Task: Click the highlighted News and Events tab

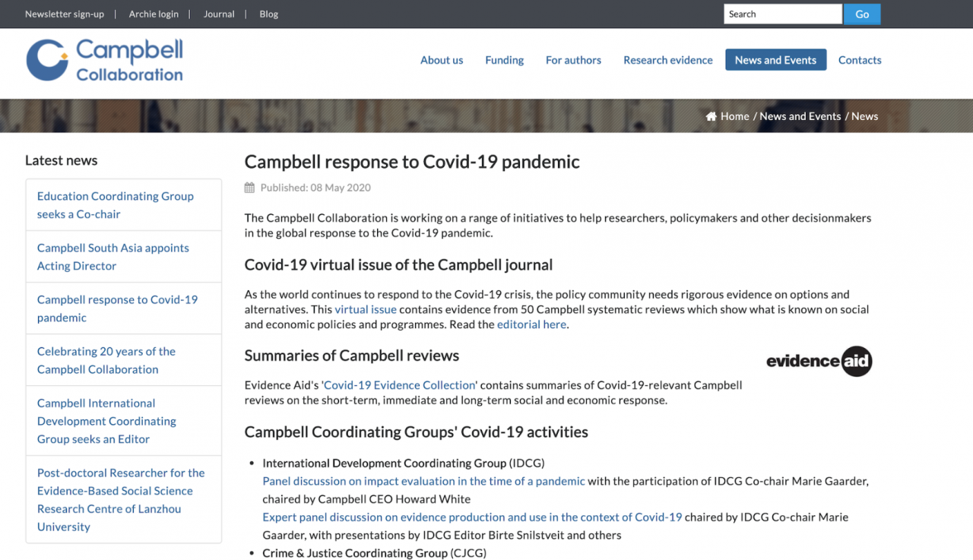Action: pos(775,59)
